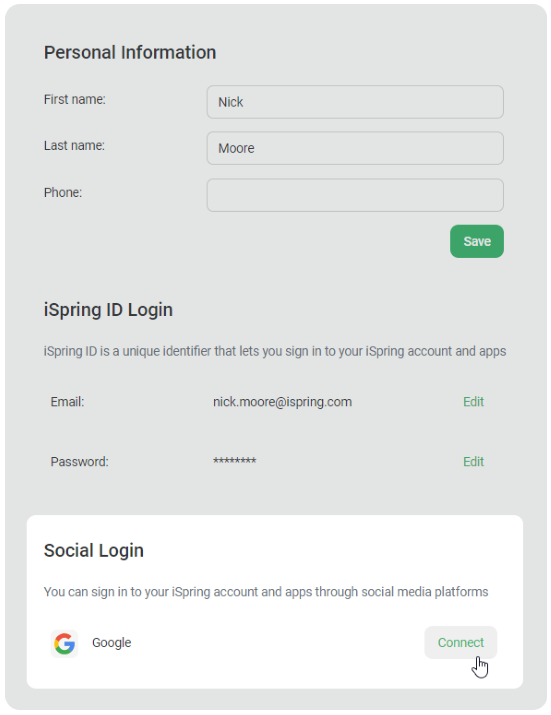Select the empty Phone input field
Viewport: 551px width, 715px height.
pos(355,195)
